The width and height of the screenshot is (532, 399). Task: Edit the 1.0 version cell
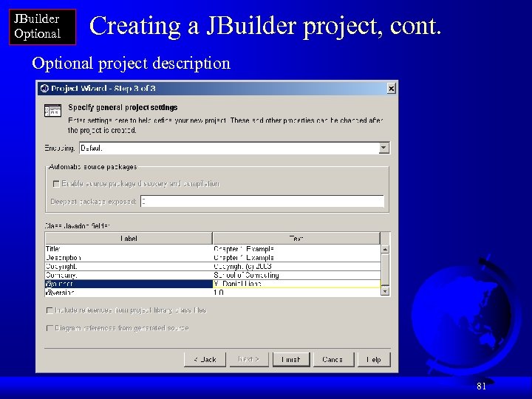click(296, 293)
